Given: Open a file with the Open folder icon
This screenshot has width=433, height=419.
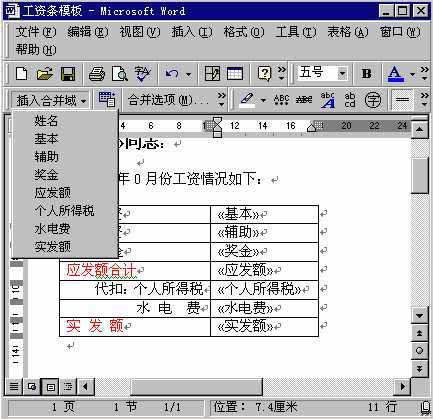Looking at the screenshot, I should click(x=45, y=74).
